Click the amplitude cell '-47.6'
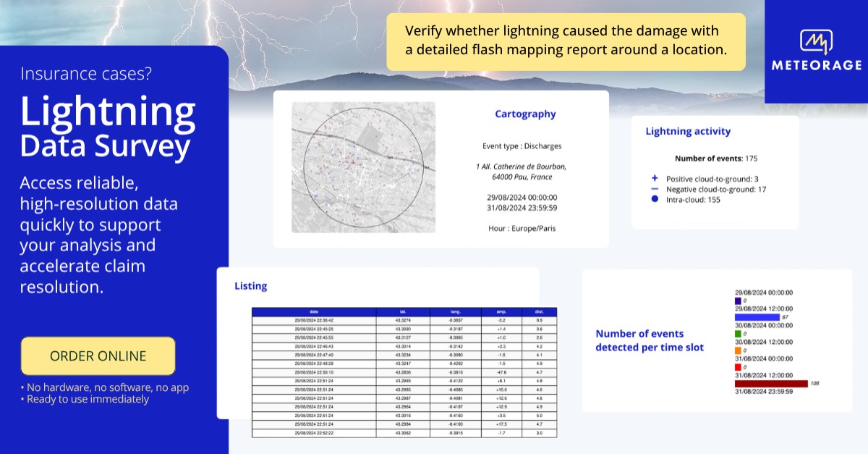The image size is (868, 454). point(501,371)
